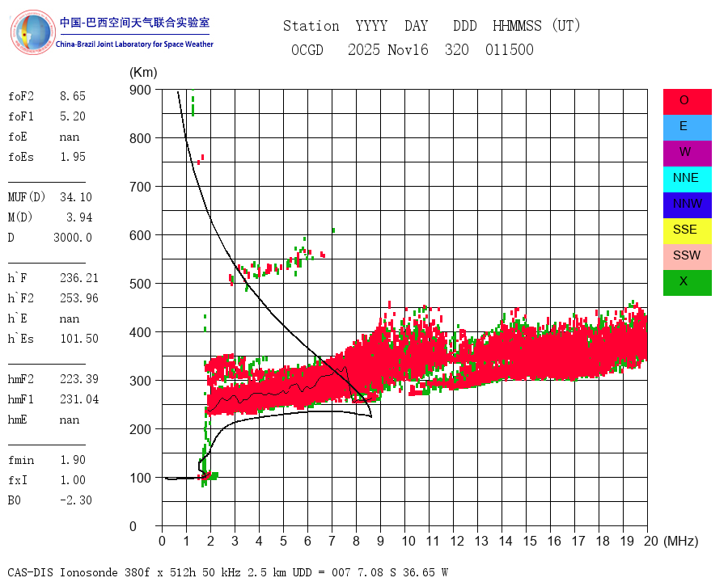Click the fxI value 1.00

[x=73, y=480]
